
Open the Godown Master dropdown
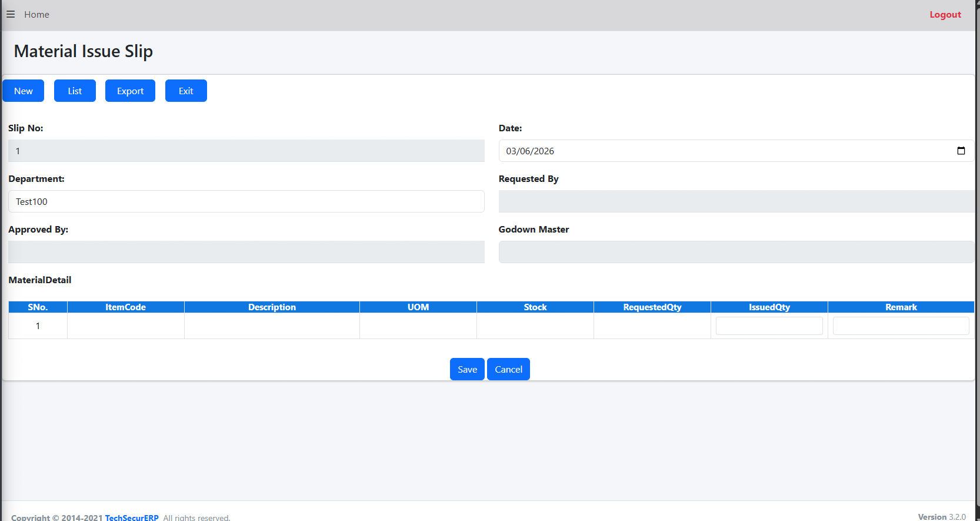click(x=736, y=252)
